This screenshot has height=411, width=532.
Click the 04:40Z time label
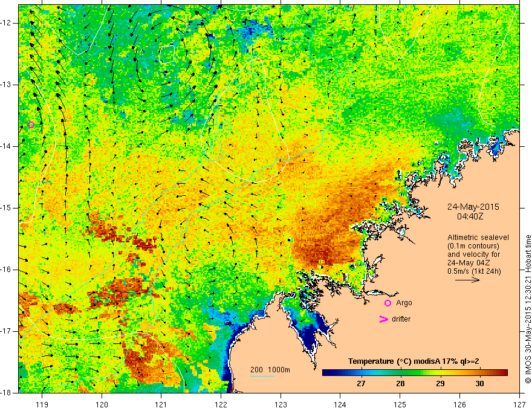(x=470, y=216)
